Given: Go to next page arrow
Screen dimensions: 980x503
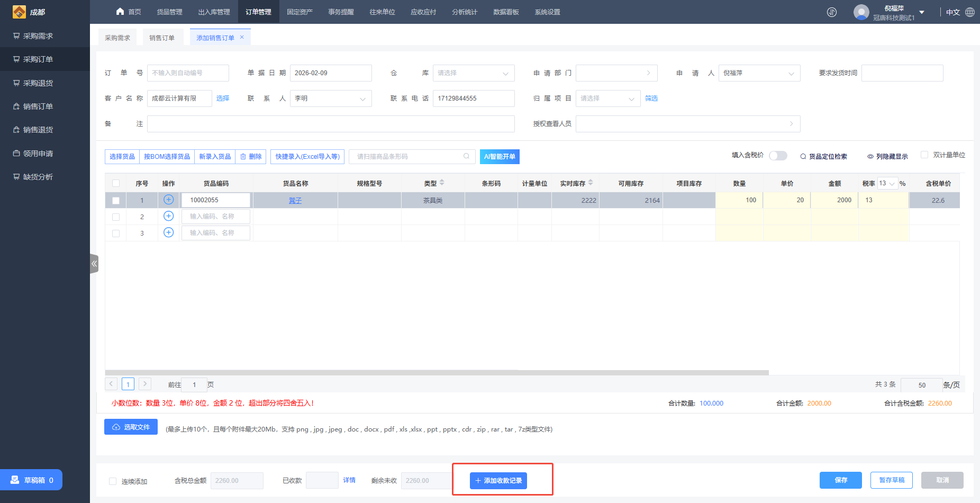Looking at the screenshot, I should pos(145,384).
